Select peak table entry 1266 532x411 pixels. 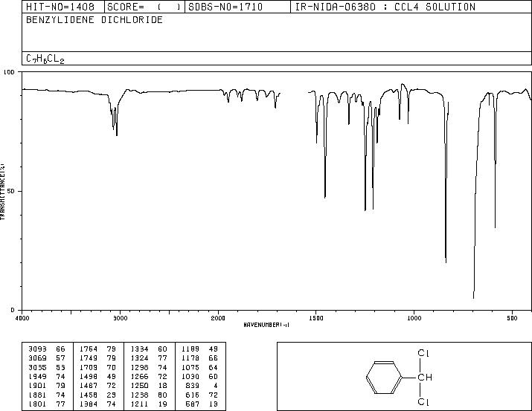(x=139, y=376)
